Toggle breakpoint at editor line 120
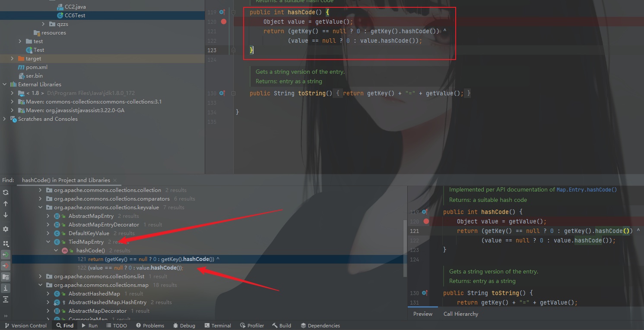644x330 pixels. pyautogui.click(x=223, y=22)
